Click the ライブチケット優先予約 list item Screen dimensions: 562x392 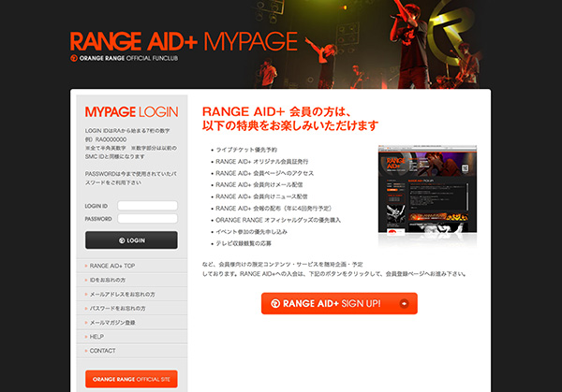click(x=246, y=150)
